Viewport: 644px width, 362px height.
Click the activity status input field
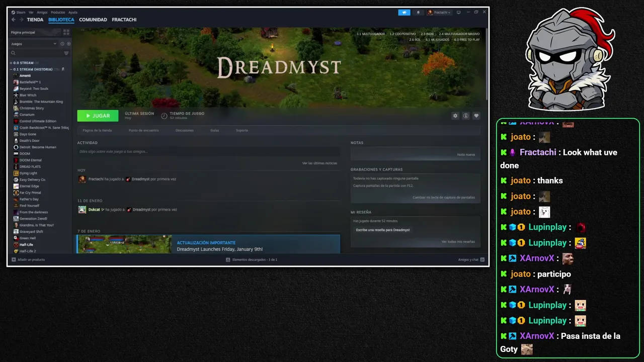coord(208,151)
